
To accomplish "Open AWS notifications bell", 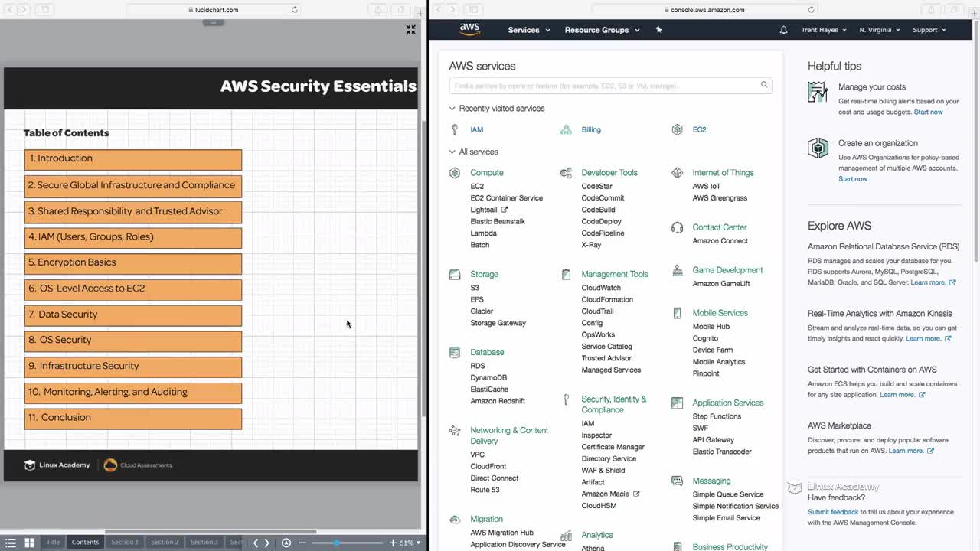I will (783, 30).
